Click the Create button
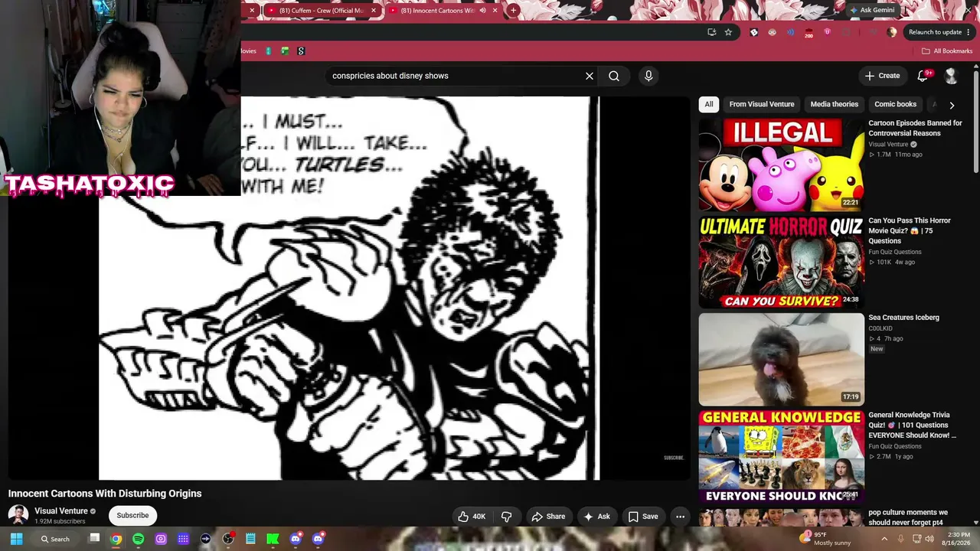 pyautogui.click(x=882, y=76)
